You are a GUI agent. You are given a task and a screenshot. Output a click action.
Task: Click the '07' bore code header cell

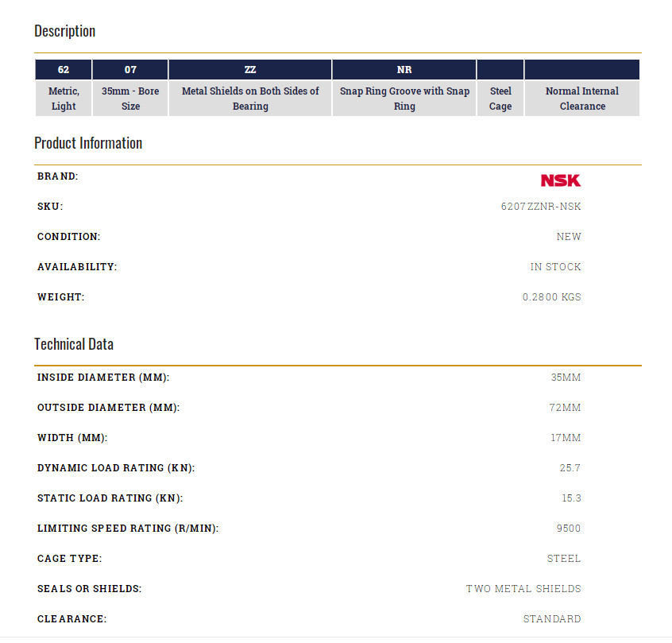pos(130,70)
